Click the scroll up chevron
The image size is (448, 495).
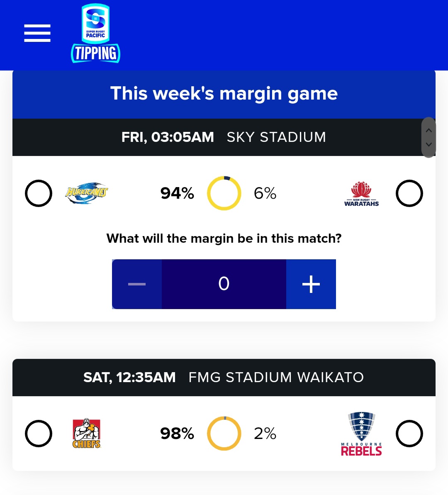coord(429,130)
